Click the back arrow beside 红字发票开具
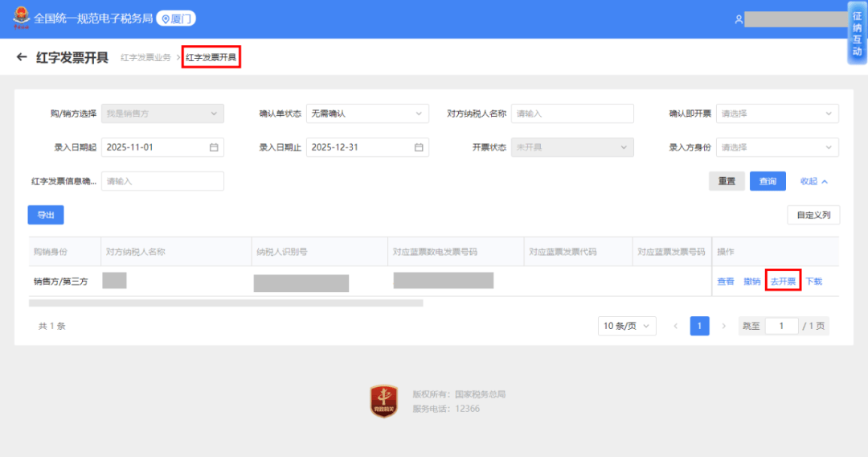This screenshot has width=868, height=457. tap(22, 58)
